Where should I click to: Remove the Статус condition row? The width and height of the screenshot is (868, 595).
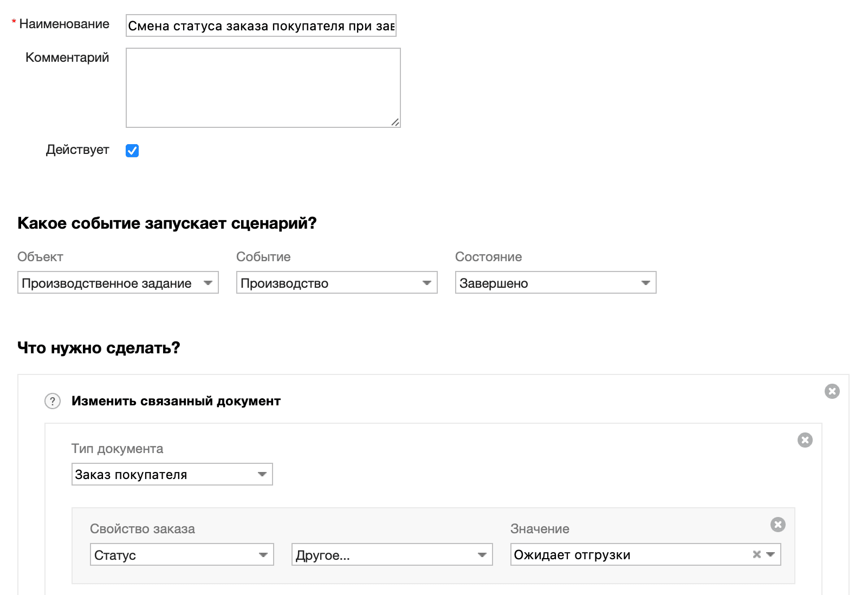click(x=778, y=524)
